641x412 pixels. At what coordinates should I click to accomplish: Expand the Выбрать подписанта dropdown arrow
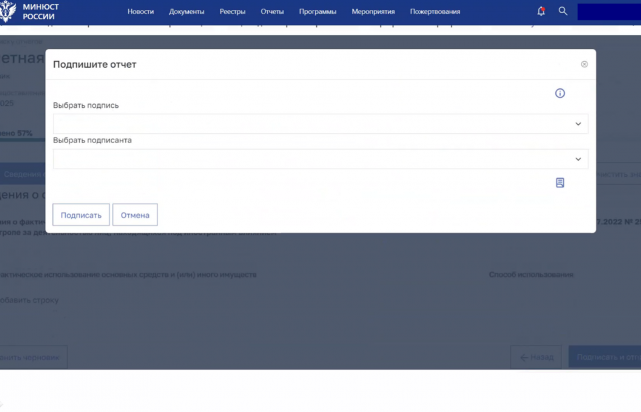click(578, 159)
